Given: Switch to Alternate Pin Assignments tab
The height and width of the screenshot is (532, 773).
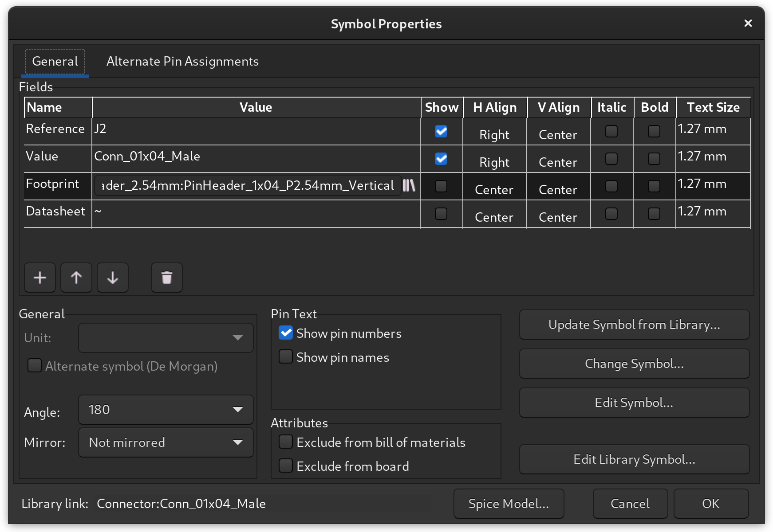Looking at the screenshot, I should click(182, 61).
